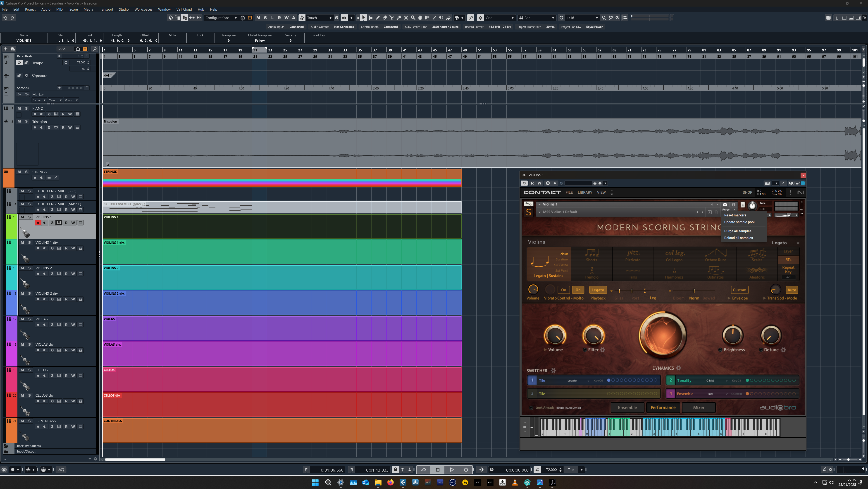Open the MIDI menu

click(60, 10)
